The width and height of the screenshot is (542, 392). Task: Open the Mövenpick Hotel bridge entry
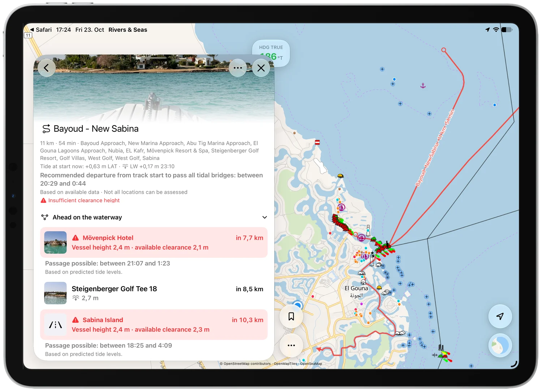154,243
